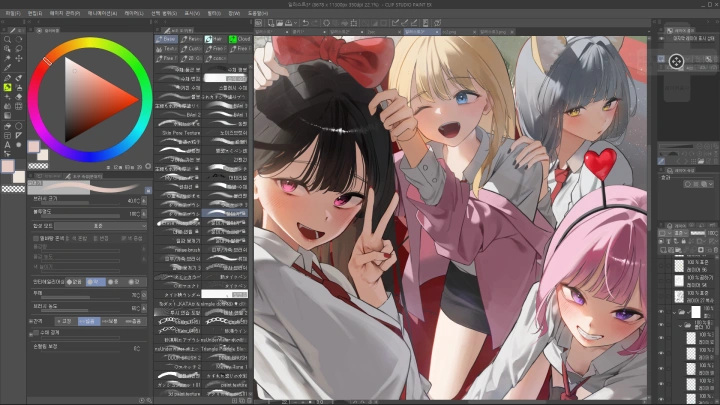Open the 파일(F) menu
The image size is (720, 405).
point(13,13)
